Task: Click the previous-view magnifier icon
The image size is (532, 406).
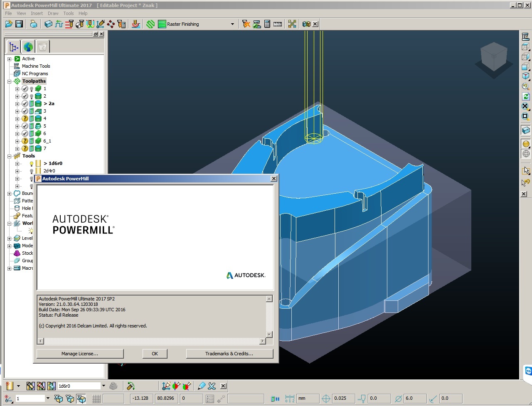Action: (526, 86)
